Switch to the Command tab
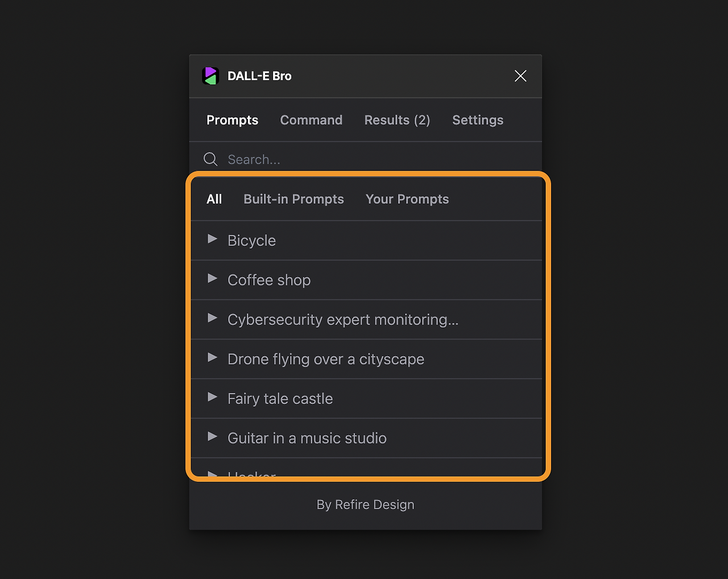Screen dimensions: 728x579 click(x=311, y=120)
